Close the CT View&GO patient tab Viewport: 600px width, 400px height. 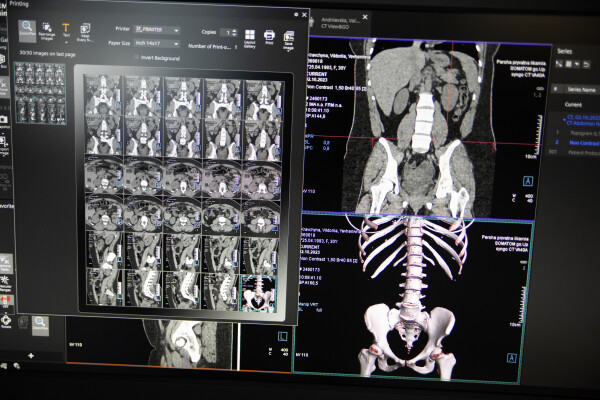coord(365,17)
